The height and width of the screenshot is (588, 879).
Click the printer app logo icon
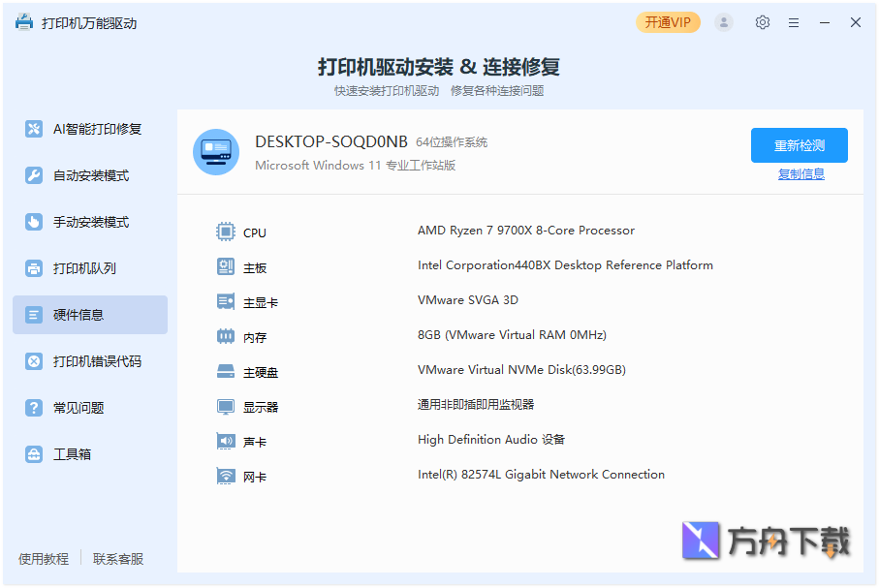click(24, 22)
